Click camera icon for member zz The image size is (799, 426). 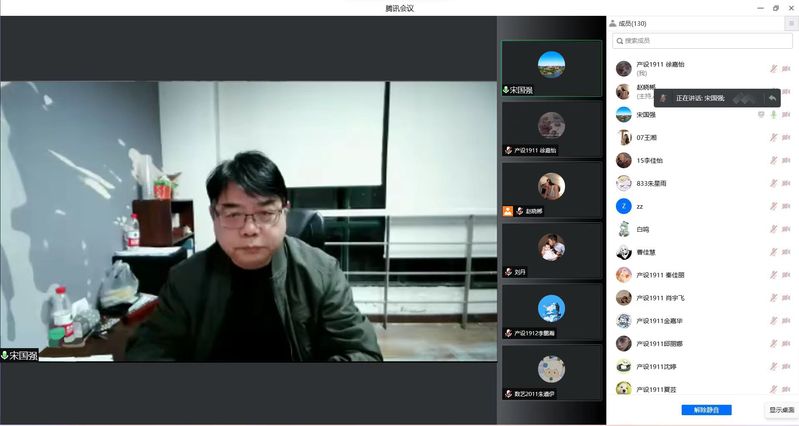tap(786, 206)
